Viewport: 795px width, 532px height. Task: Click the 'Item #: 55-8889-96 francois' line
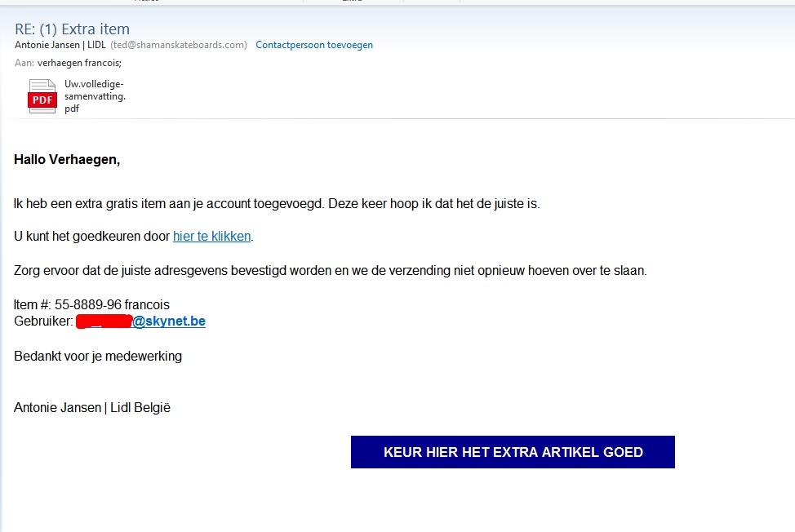click(91, 305)
